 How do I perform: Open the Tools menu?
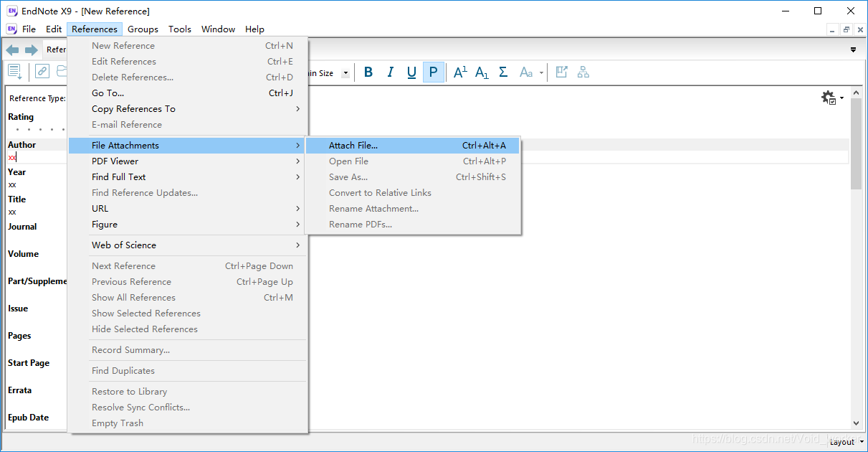(x=180, y=29)
